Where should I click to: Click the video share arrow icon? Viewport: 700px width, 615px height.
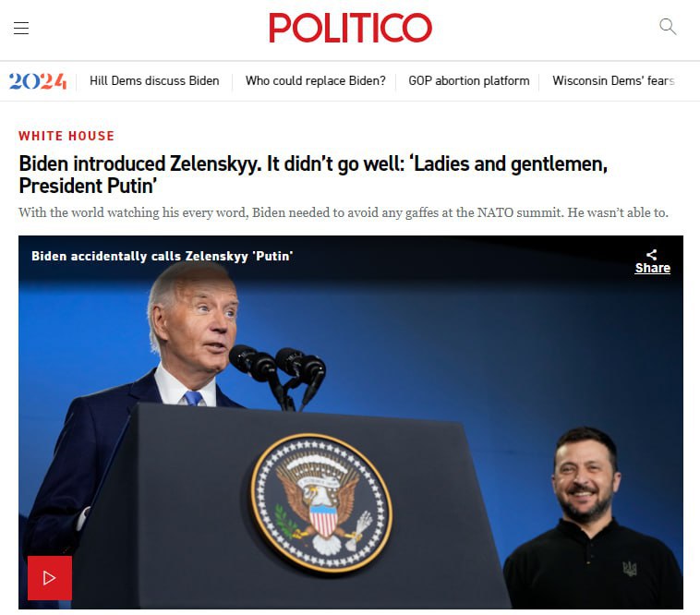[x=652, y=254]
